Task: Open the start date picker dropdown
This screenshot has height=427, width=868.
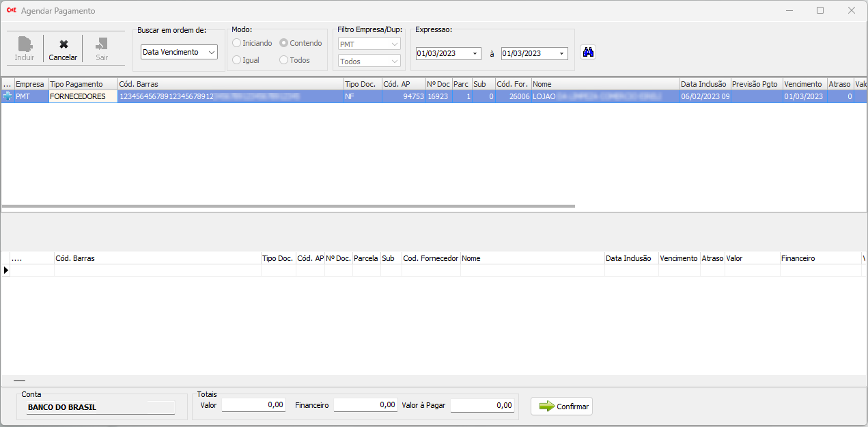Action: (x=475, y=53)
